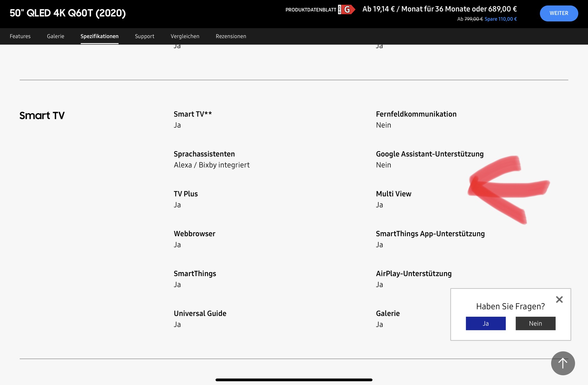
Task: Open the Features tab
Action: [x=20, y=36]
